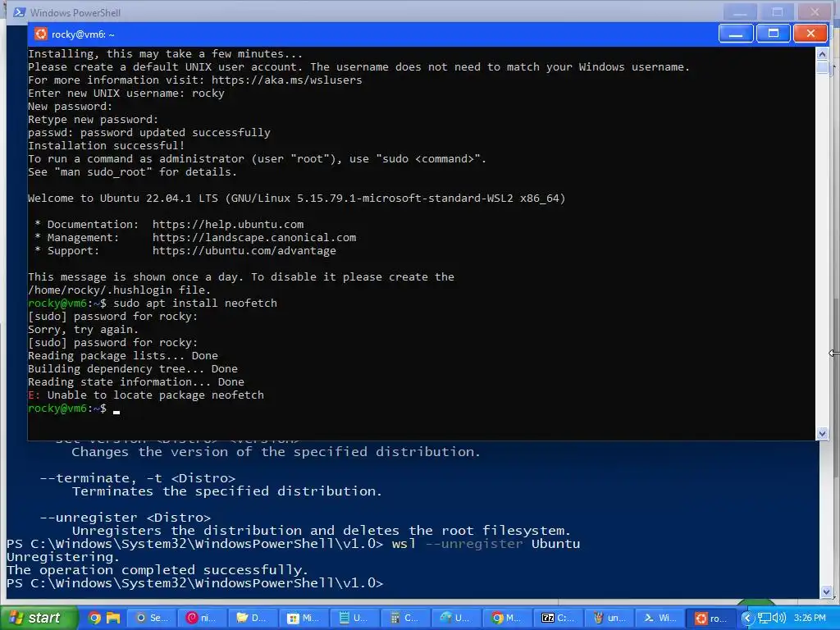Click the last PowerShell prompt line

[195, 583]
